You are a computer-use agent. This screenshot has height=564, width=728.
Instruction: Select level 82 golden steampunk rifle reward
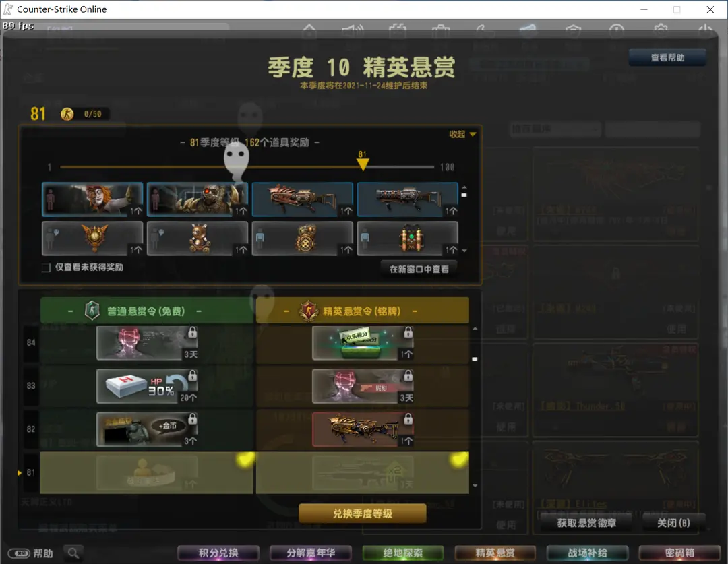[x=363, y=429]
